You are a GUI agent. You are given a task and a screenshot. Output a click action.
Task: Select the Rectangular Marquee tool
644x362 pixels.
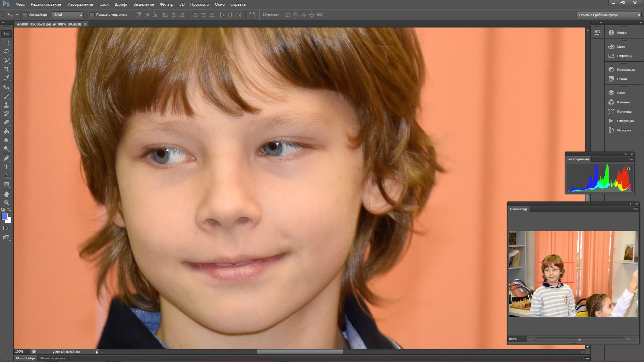6,43
